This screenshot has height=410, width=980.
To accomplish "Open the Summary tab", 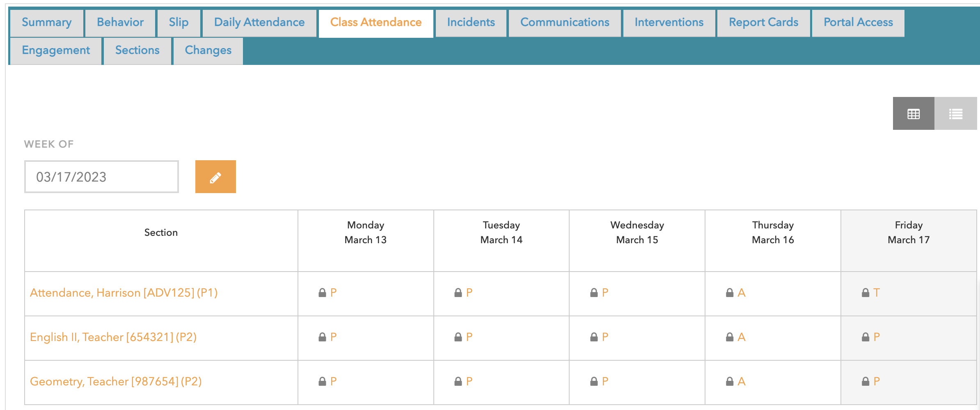I will [47, 23].
